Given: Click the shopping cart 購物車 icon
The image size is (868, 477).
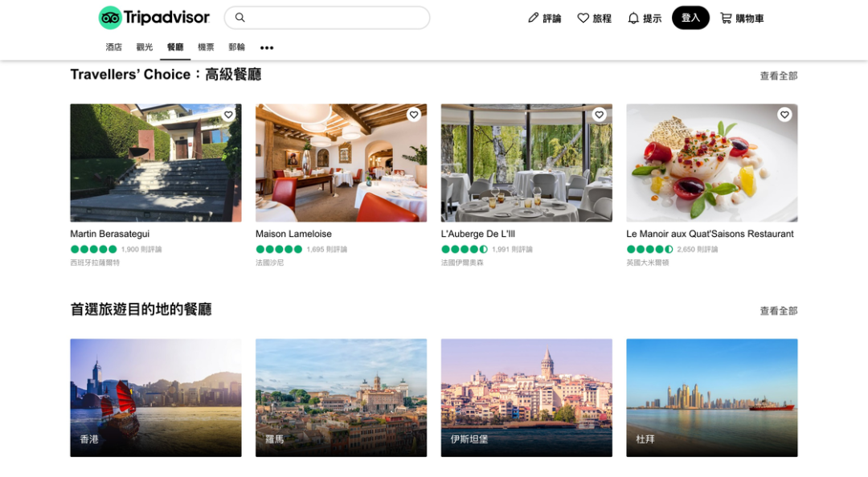Looking at the screenshot, I should point(725,18).
